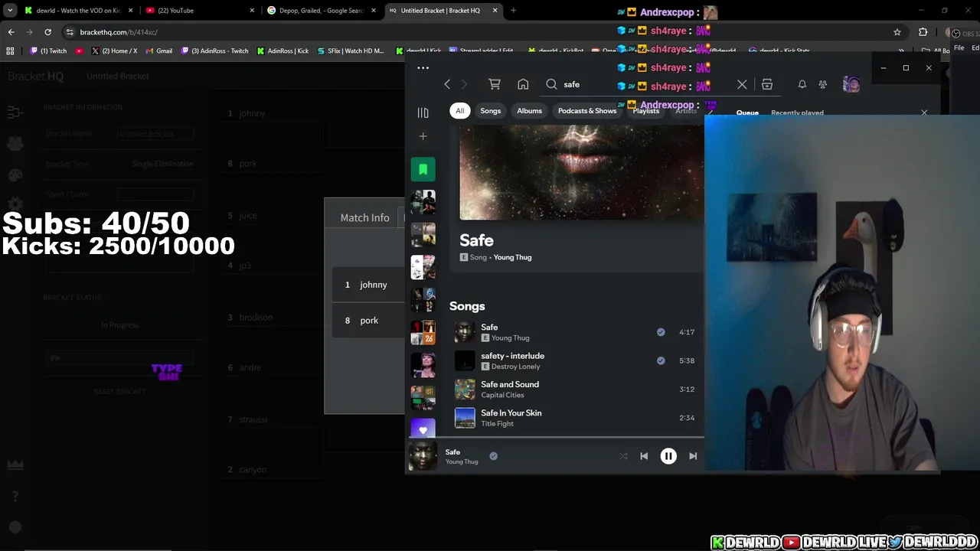This screenshot has width=980, height=551.
Task: Toggle saved checkmark on safety - interlude row
Action: click(661, 360)
